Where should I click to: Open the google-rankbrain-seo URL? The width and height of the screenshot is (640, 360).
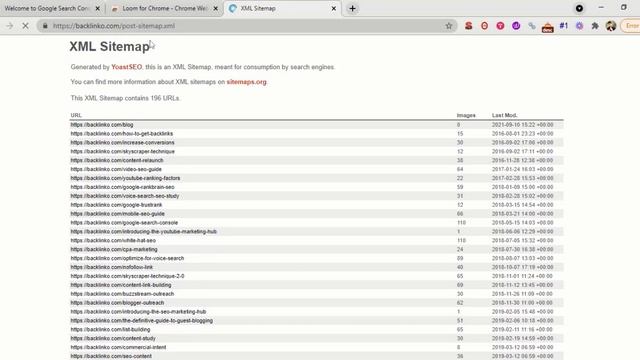coord(122,187)
